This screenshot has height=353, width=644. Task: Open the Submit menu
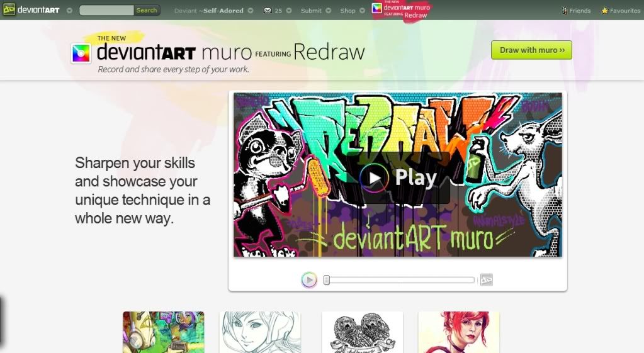pos(311,11)
